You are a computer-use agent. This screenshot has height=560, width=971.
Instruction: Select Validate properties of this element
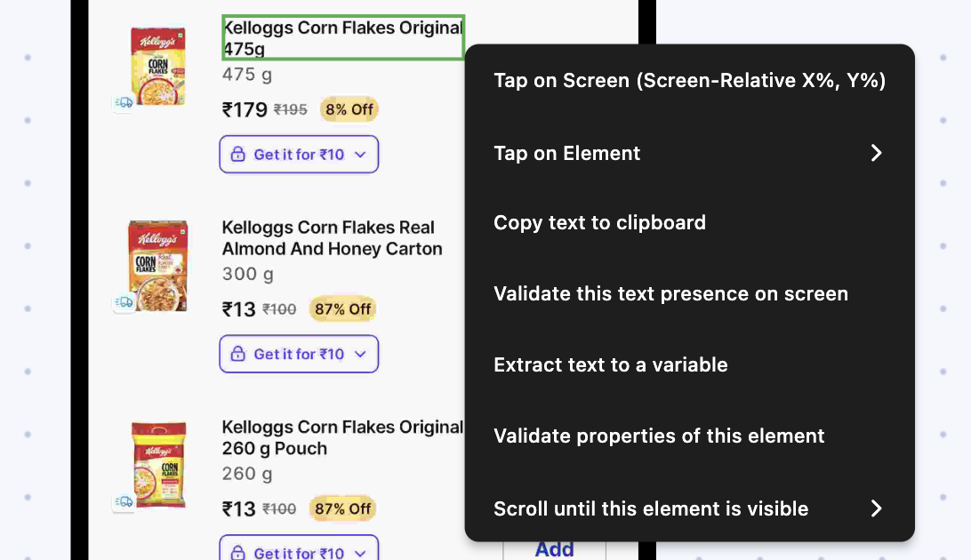659,436
